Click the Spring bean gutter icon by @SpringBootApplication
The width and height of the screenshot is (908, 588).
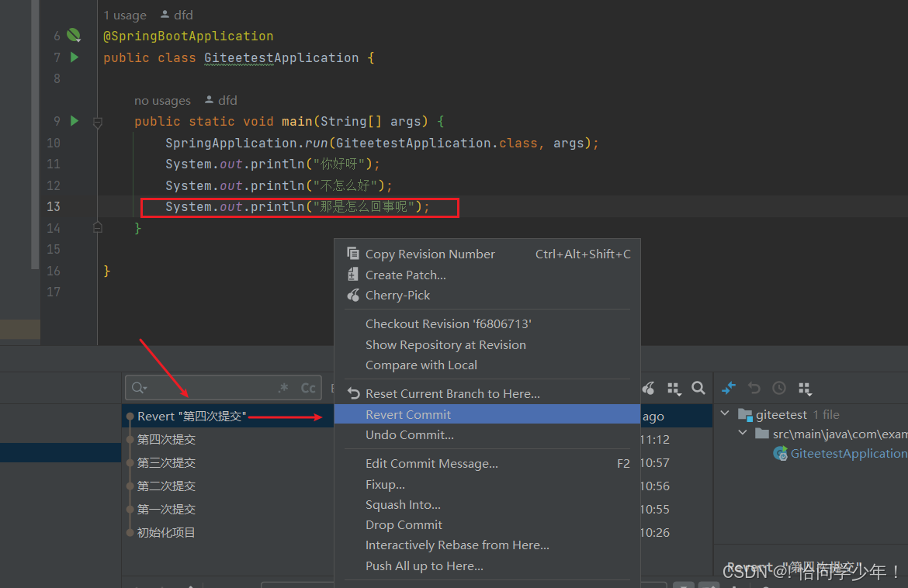point(74,36)
